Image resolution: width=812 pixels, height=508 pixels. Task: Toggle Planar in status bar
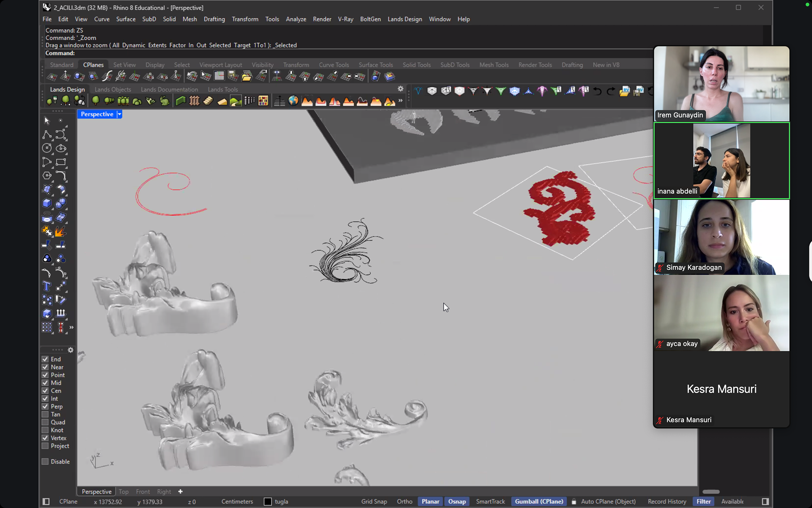[x=430, y=502]
